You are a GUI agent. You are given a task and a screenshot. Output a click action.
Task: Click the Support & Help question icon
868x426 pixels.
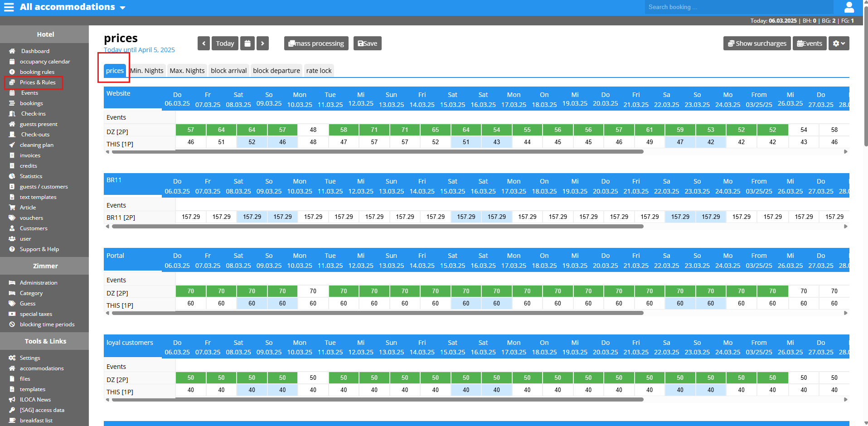12,249
